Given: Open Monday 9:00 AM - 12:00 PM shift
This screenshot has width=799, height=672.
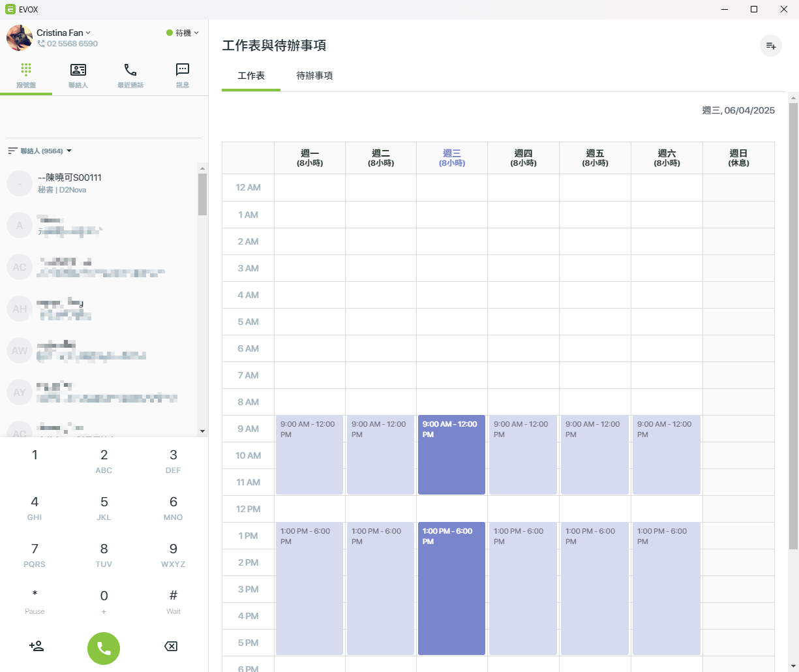Looking at the screenshot, I should (309, 455).
